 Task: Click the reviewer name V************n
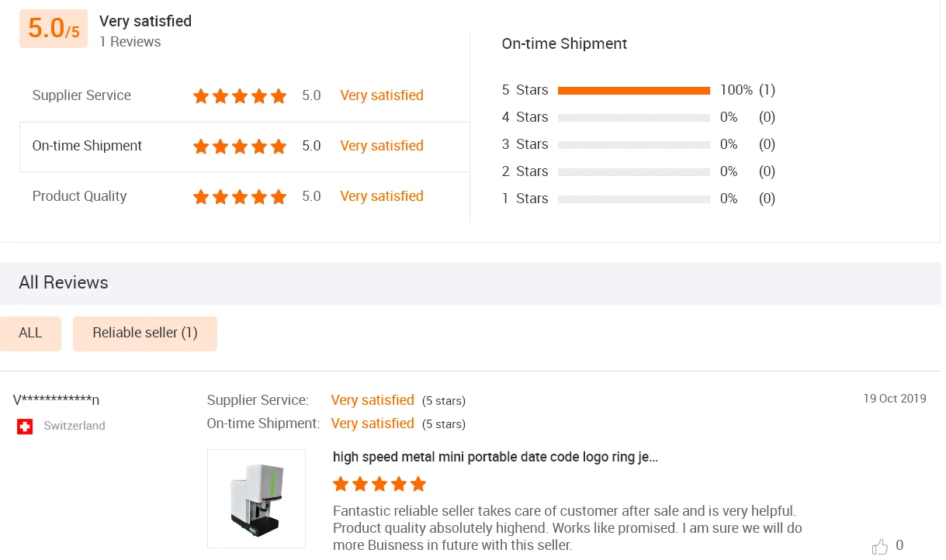click(56, 400)
